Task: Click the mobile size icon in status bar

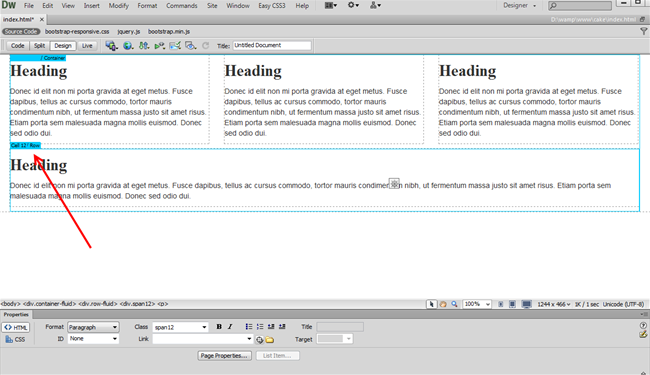Action: pyautogui.click(x=501, y=304)
